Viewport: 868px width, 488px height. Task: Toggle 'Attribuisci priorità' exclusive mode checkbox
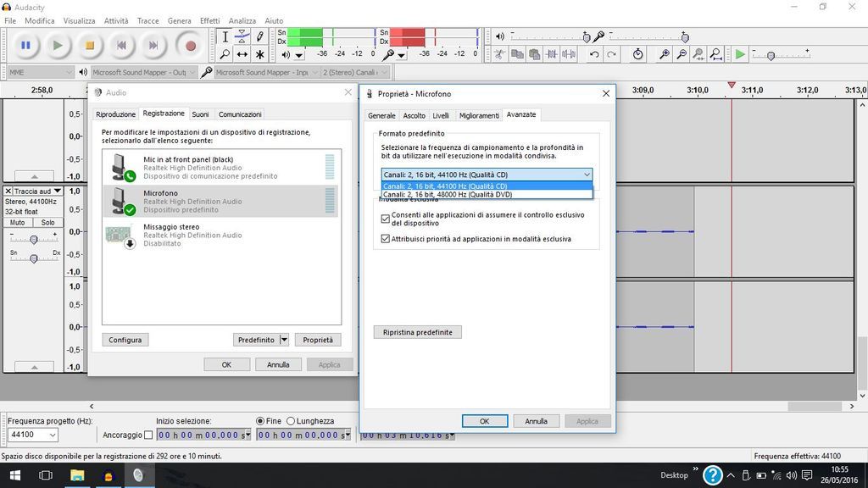tap(386, 239)
